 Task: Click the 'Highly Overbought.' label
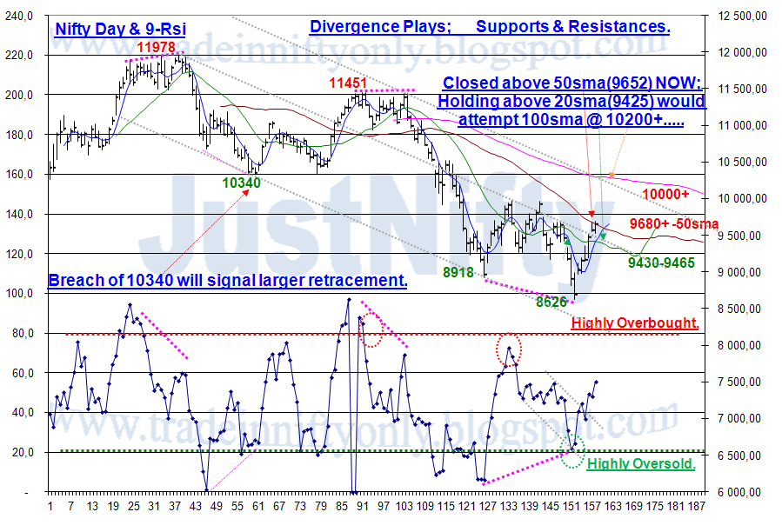635,323
